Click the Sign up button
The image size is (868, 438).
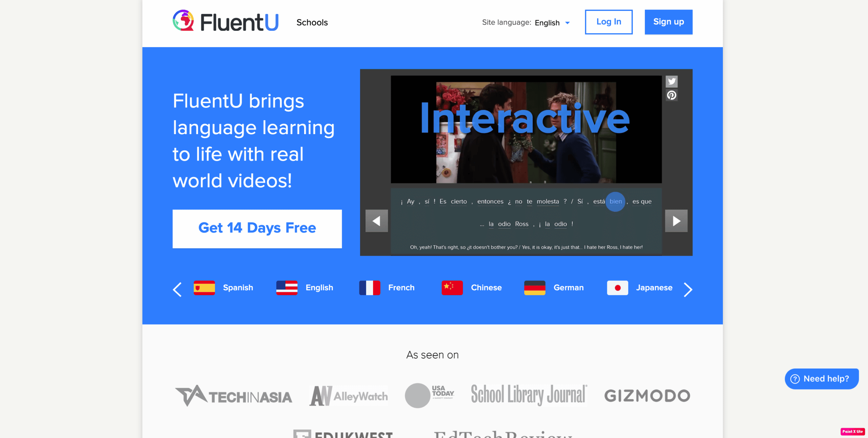tap(668, 22)
